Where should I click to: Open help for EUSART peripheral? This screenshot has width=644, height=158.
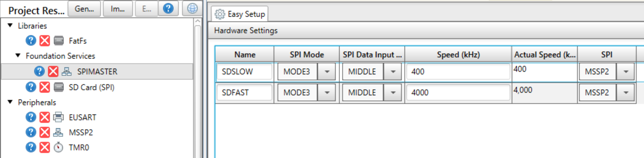pos(31,117)
